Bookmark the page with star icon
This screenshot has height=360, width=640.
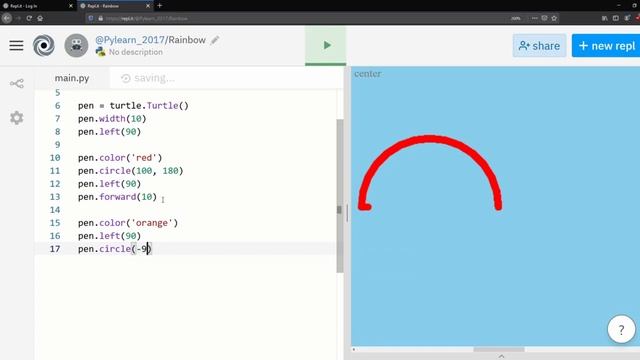(554, 18)
